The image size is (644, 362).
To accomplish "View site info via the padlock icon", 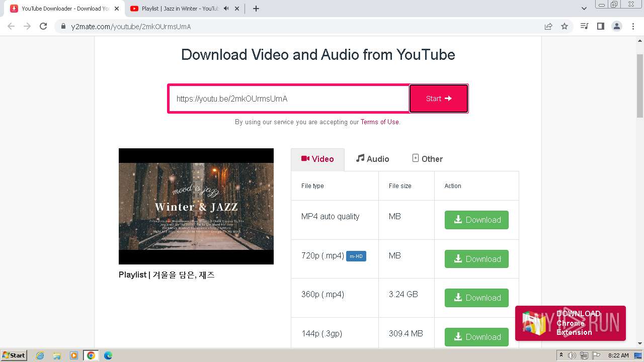I will click(x=63, y=27).
